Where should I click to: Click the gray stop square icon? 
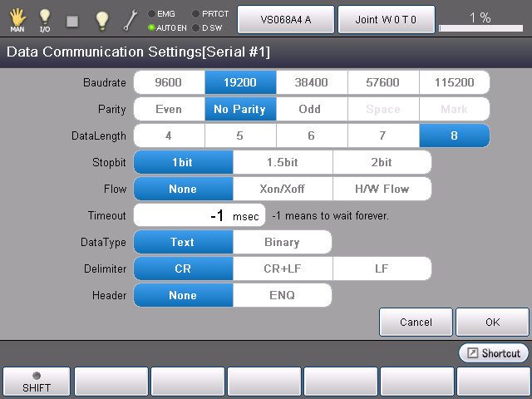[x=72, y=19]
